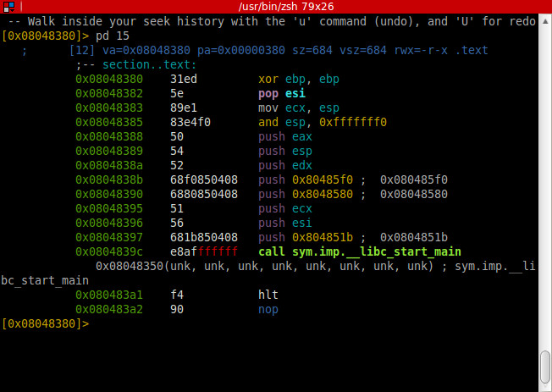
Task: Click opcode bytes 31ed
Action: click(184, 80)
